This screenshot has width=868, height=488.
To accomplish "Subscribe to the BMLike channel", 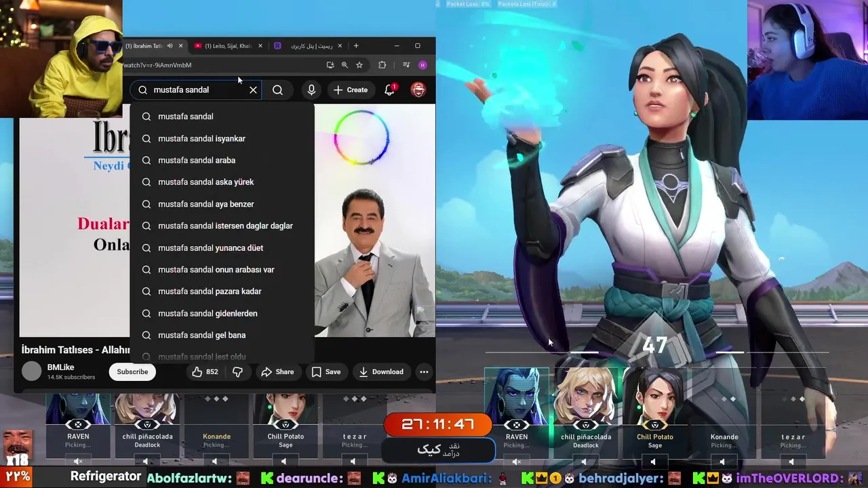I will click(132, 371).
